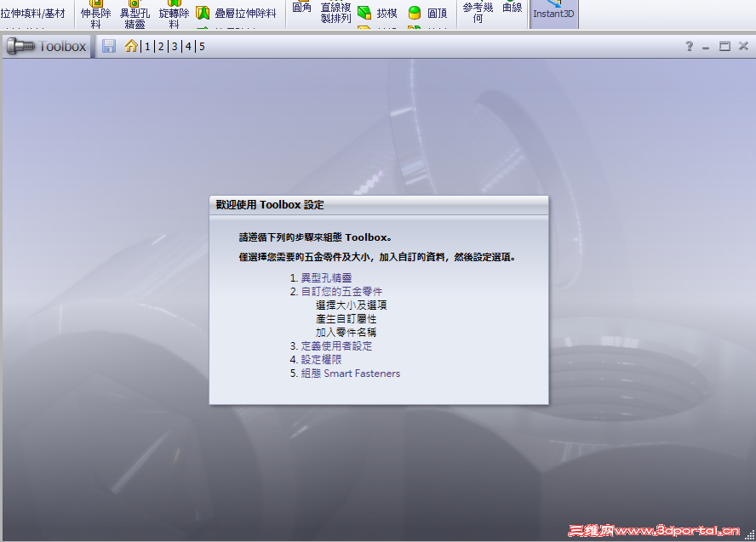Select the 圓頂 dome tool
The image size is (756, 542).
point(427,13)
